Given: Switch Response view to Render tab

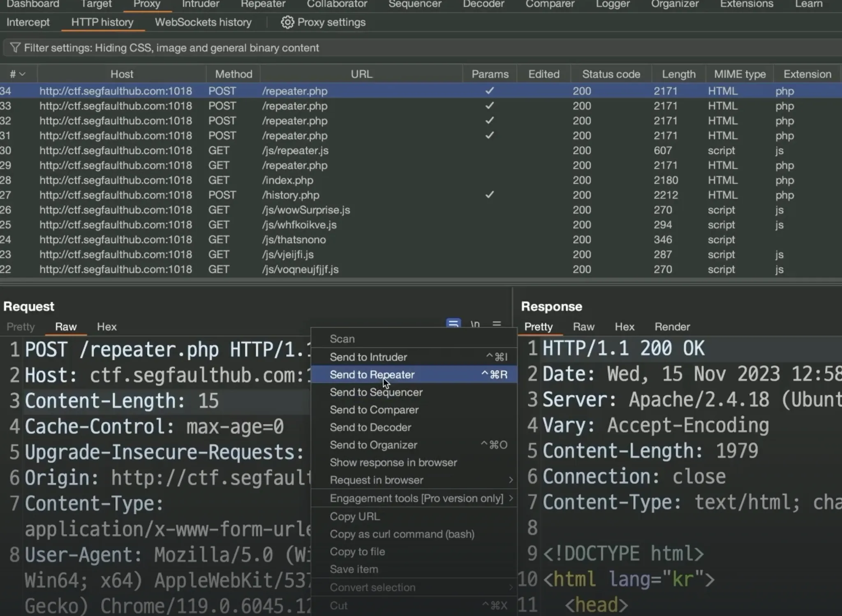Looking at the screenshot, I should [672, 327].
